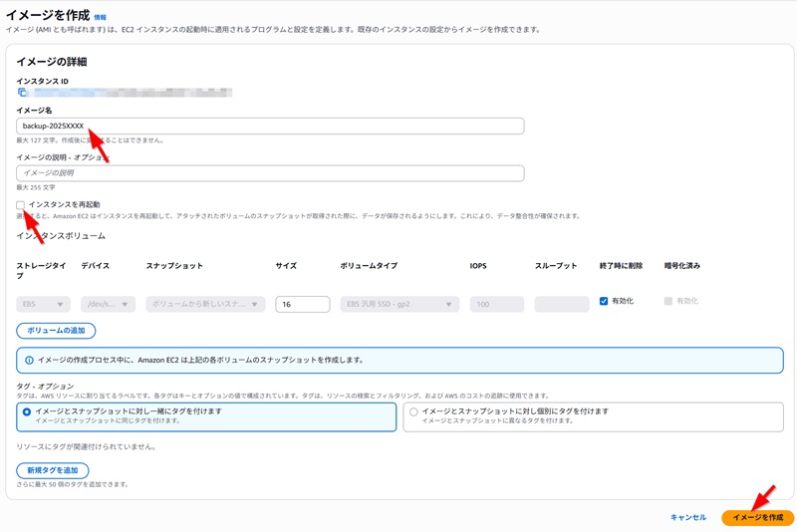Click the IOPS field showing 100
797x532 pixels.
click(496, 305)
